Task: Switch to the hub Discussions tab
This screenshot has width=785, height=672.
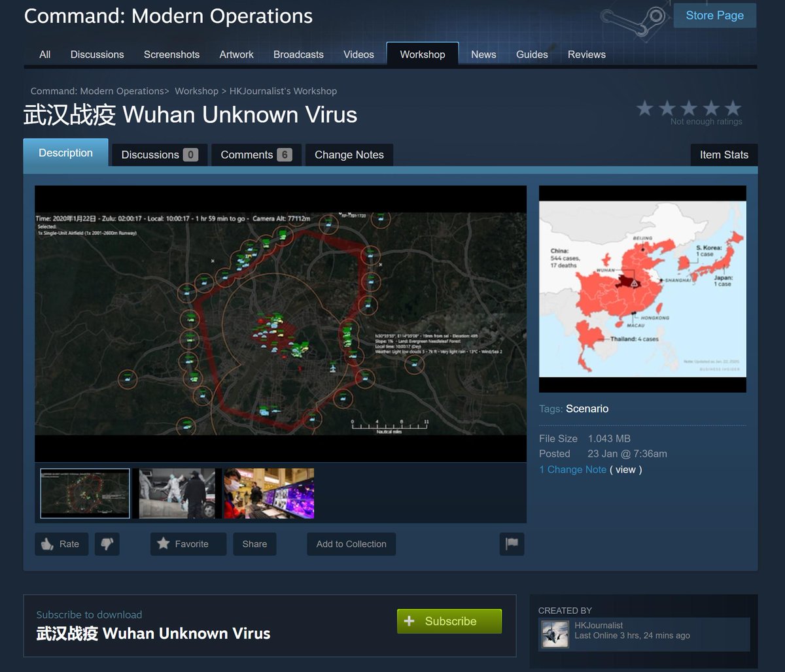Action: (97, 54)
